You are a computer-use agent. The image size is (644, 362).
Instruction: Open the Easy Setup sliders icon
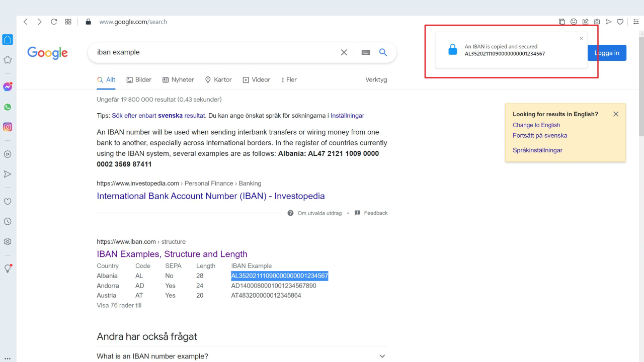(x=636, y=22)
